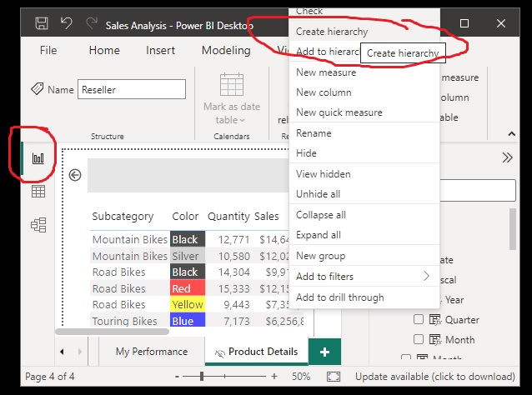Click the Yellow color cell
This screenshot has height=395, width=532.
point(188,304)
